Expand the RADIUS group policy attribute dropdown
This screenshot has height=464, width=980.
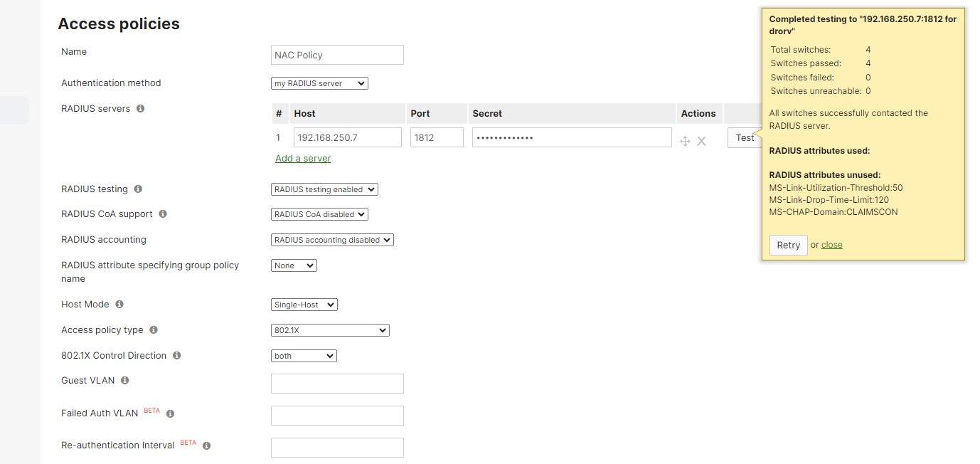(x=293, y=265)
